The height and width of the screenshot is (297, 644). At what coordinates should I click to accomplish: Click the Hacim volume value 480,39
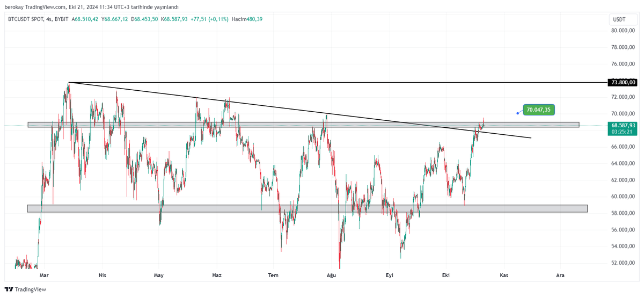tap(254, 19)
